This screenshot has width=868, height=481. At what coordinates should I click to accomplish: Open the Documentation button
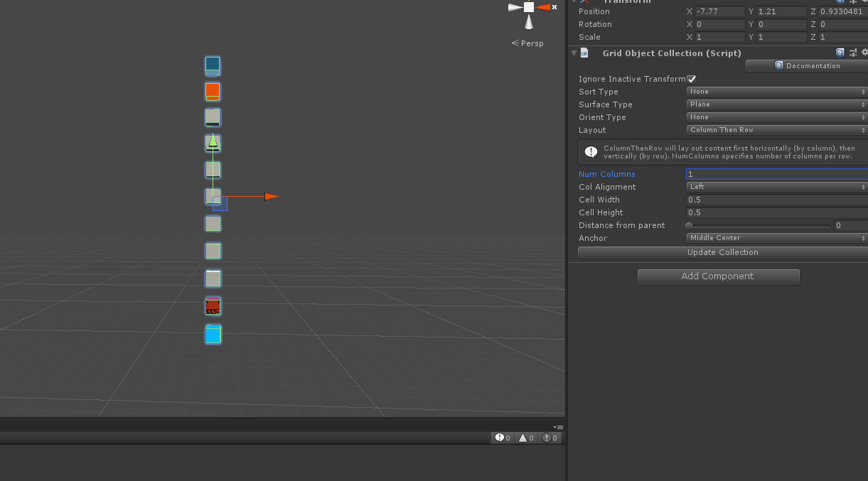(x=807, y=66)
